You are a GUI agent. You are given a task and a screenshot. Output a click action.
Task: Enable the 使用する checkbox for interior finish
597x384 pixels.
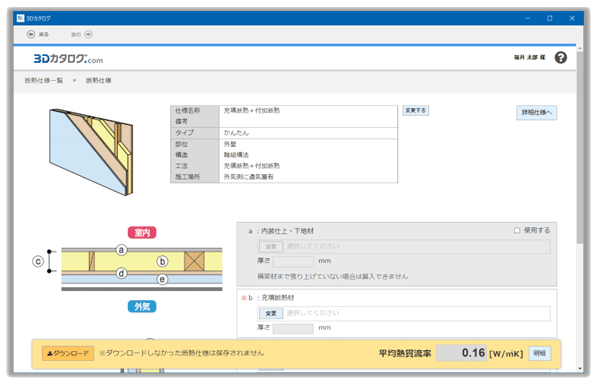click(517, 230)
